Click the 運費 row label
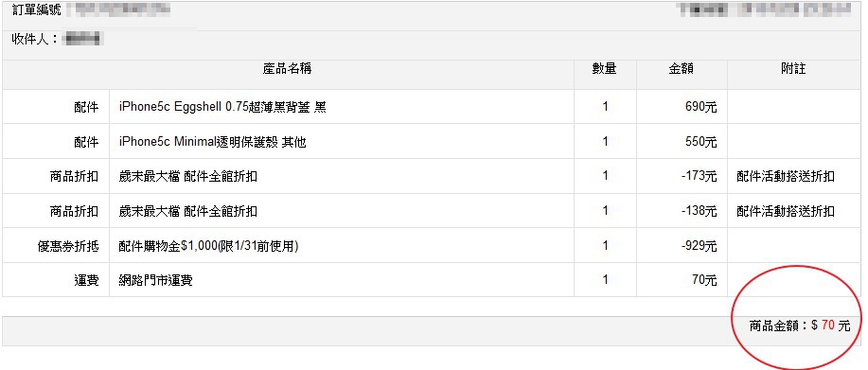Screen dimensions: 868x370 86,280
